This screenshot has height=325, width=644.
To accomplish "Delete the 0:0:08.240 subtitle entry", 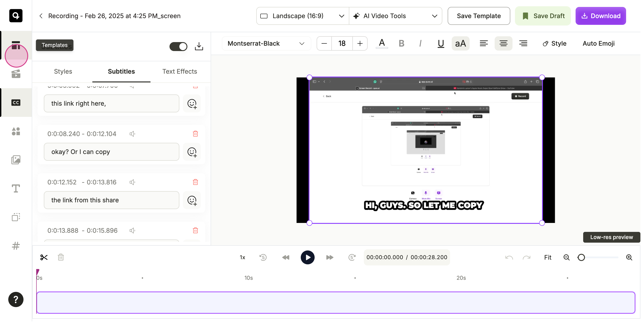I will 195,134.
